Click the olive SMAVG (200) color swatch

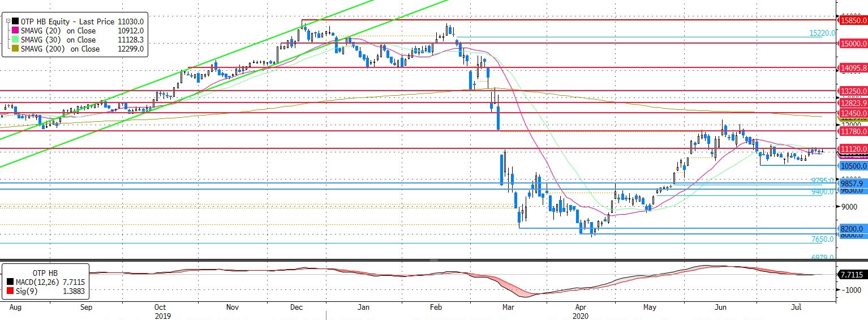pos(15,49)
